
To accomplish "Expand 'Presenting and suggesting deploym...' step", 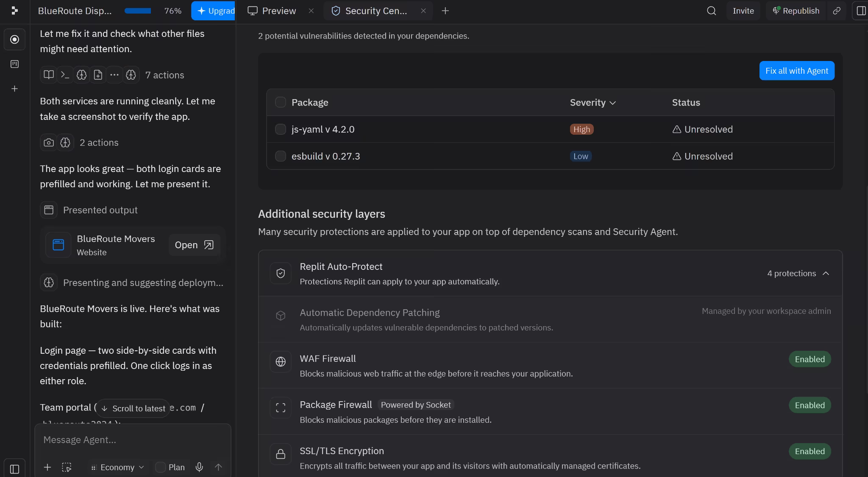I will pyautogui.click(x=143, y=283).
